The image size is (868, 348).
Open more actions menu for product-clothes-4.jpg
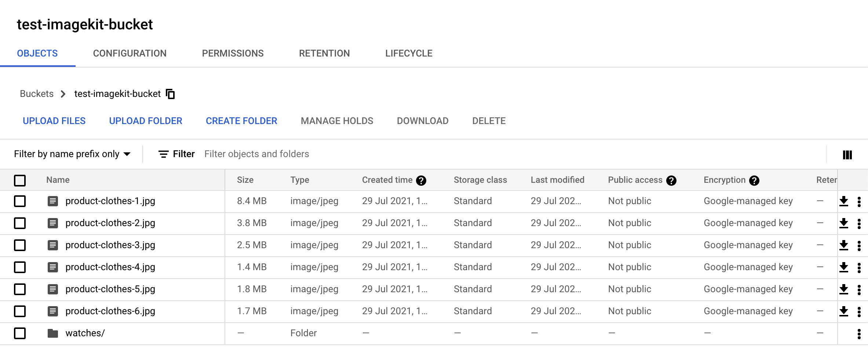click(859, 268)
